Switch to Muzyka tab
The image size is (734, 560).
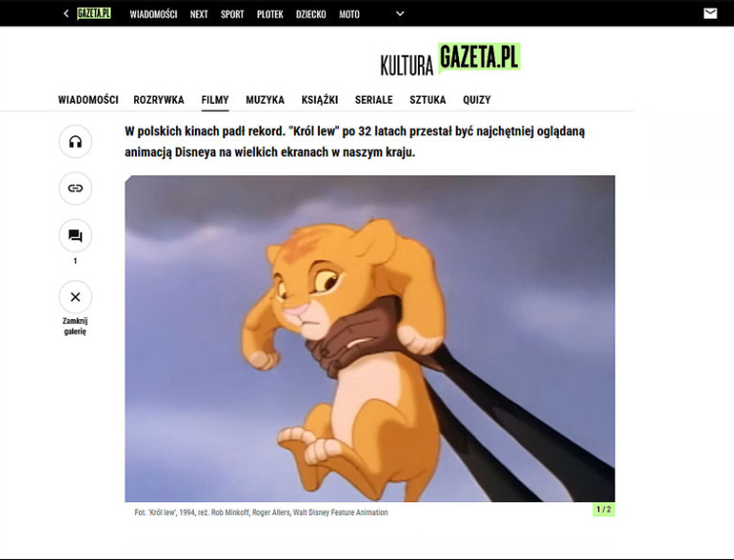click(265, 100)
